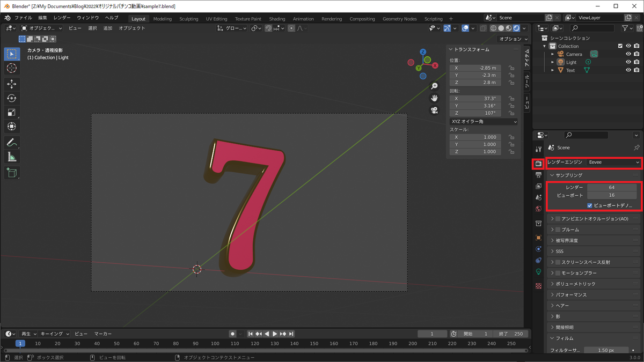Image resolution: width=644 pixels, height=362 pixels.
Task: Expand the Camera item in outliner
Action: tap(553, 54)
